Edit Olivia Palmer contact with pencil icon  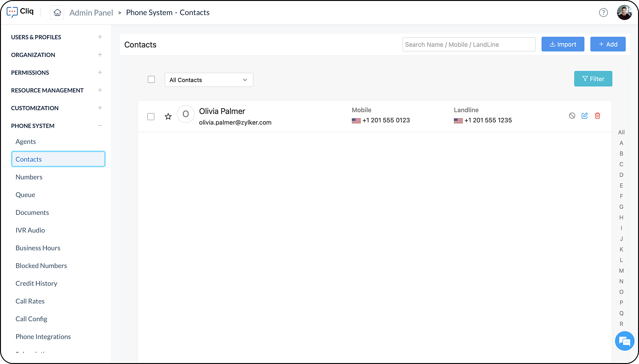[x=584, y=116]
